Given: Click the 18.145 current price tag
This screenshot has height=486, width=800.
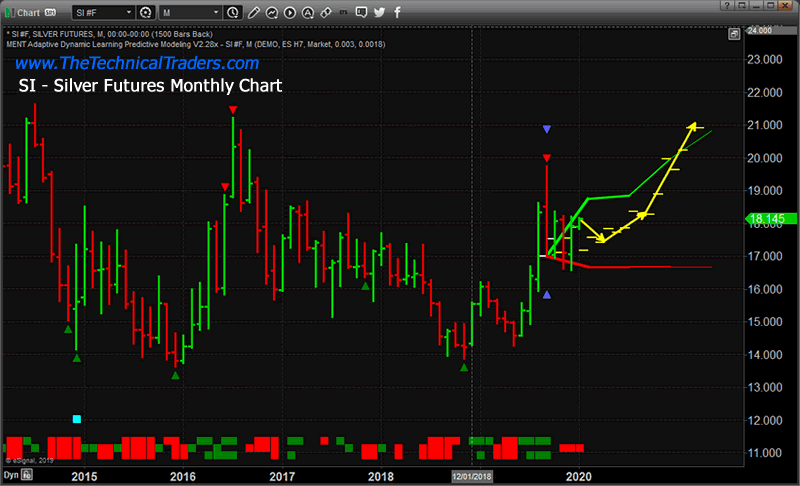Looking at the screenshot, I should coord(771,219).
